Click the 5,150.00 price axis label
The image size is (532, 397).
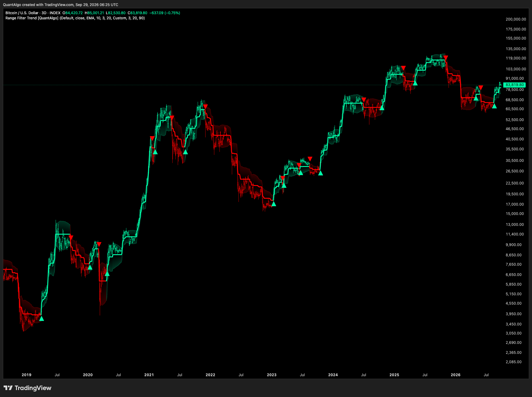pyautogui.click(x=514, y=294)
